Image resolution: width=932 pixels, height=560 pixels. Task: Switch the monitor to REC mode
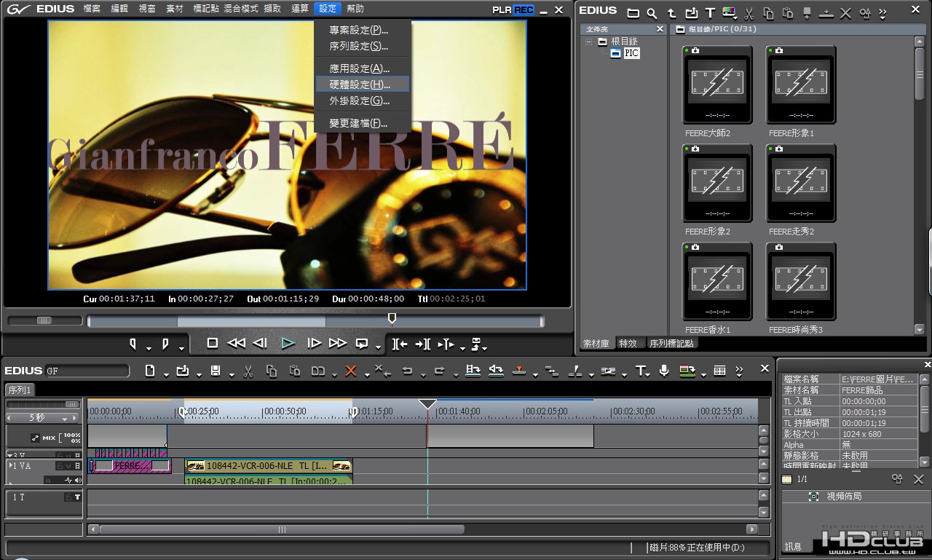point(524,10)
